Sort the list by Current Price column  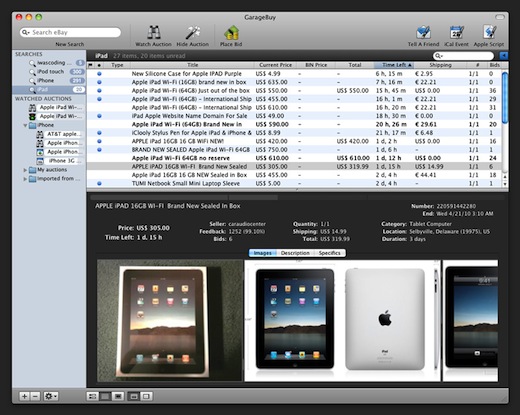pos(275,65)
